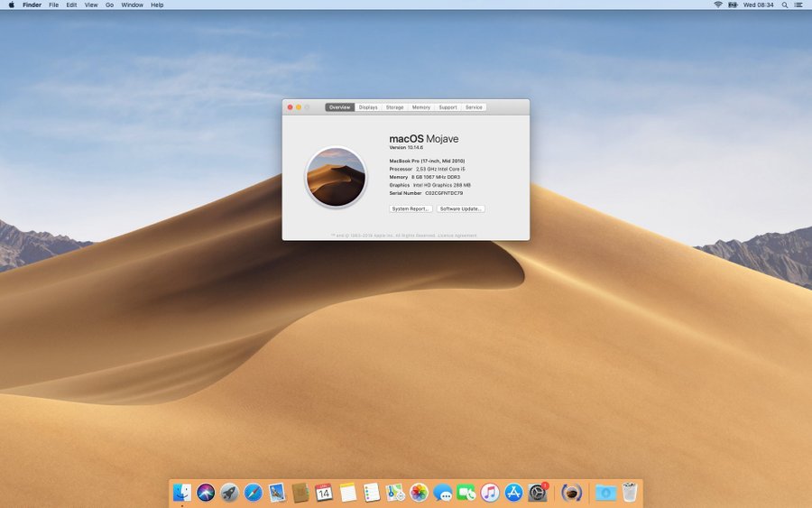The height and width of the screenshot is (508, 812).
Task: Open System Preferences in the Dock
Action: coord(538,493)
